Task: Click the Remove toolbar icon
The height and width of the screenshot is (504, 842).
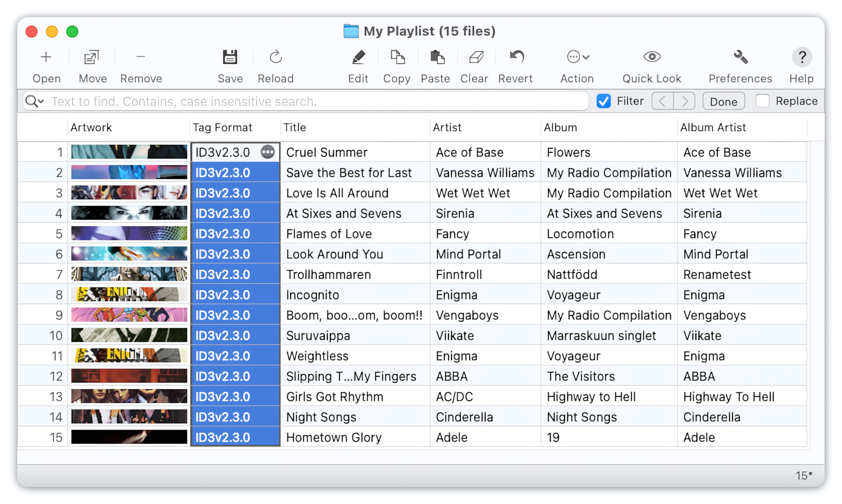Action: pos(141,57)
